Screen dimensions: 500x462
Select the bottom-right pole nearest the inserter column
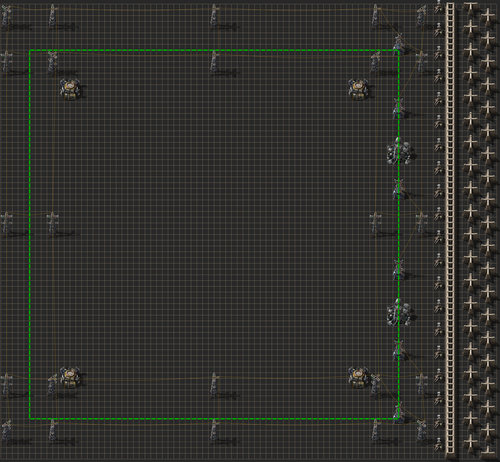pos(421,431)
